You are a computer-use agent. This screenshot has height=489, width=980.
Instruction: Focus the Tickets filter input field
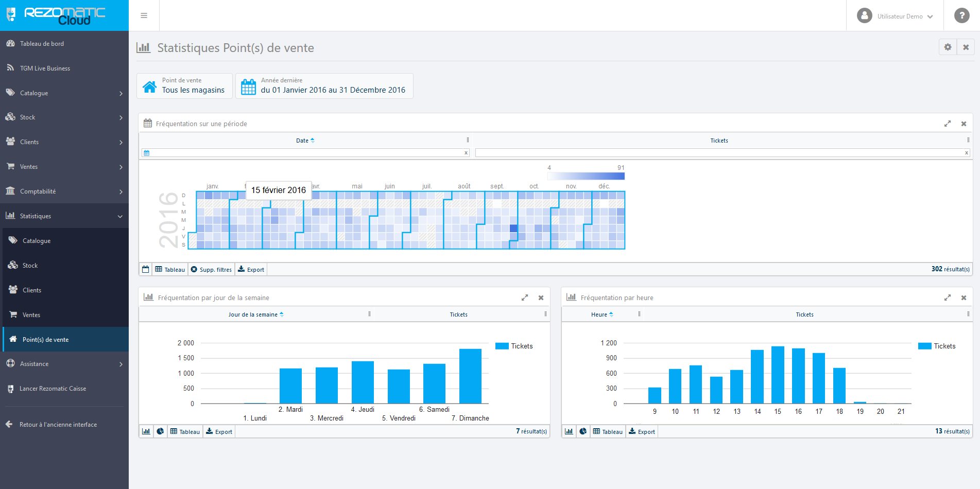point(723,153)
